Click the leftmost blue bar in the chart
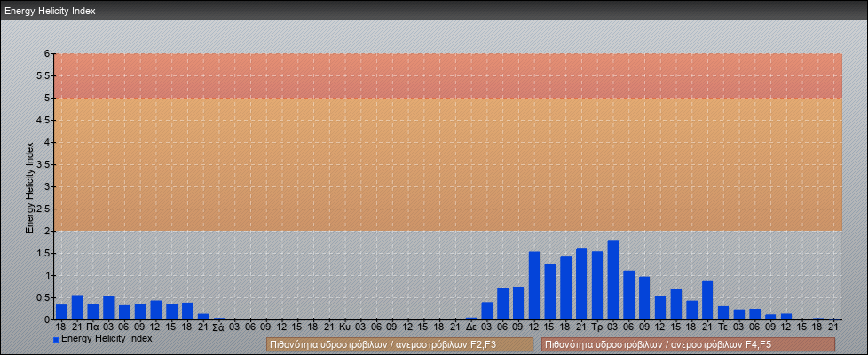This screenshot has height=355, width=868. 61,312
